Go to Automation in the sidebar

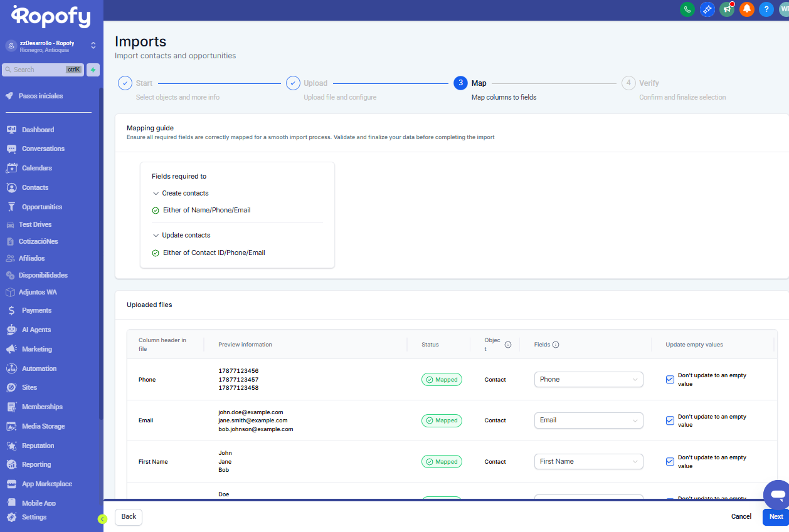click(x=39, y=368)
